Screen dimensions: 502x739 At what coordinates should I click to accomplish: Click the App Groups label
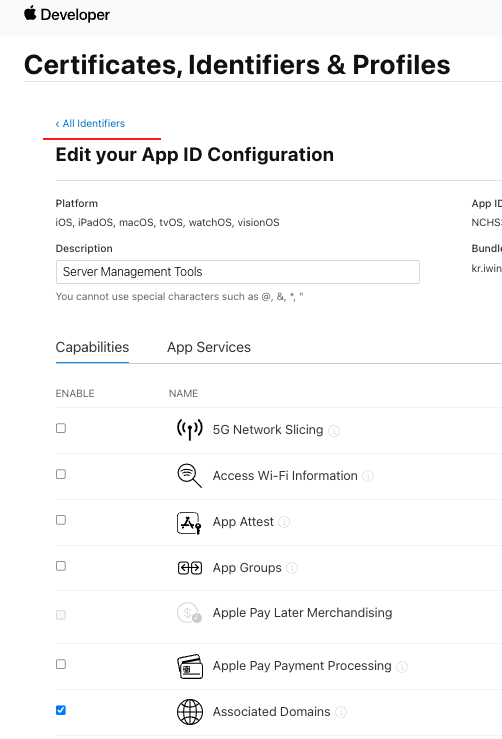pos(247,568)
